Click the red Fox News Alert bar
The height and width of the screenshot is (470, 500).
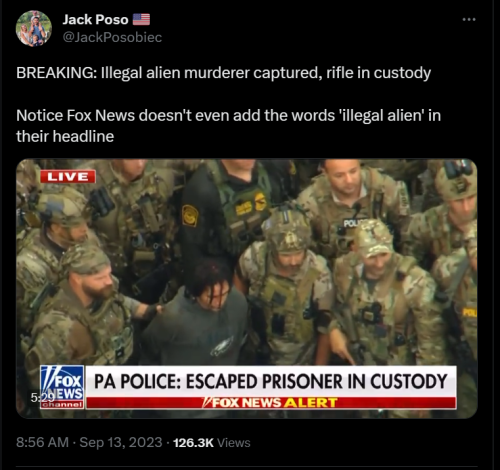[x=271, y=403]
